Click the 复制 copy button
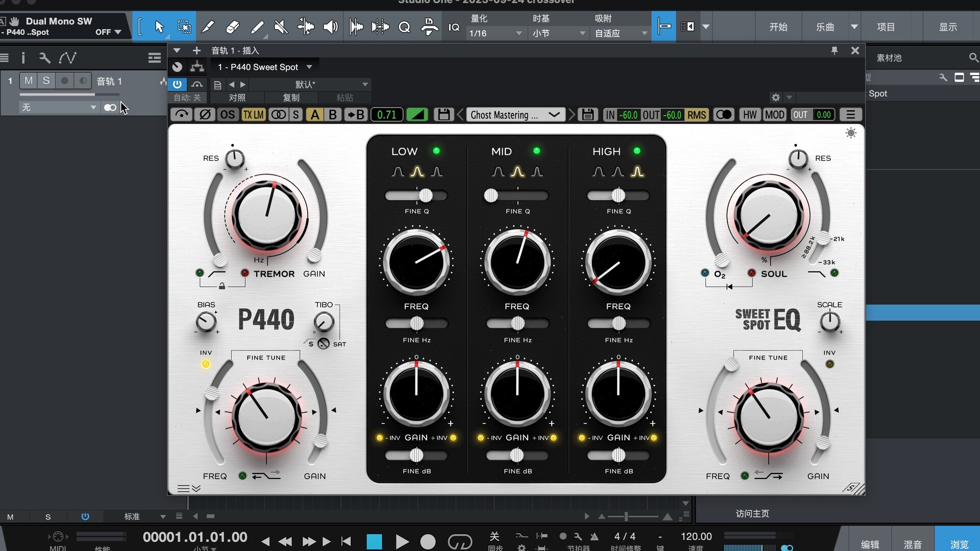The image size is (980, 551). [x=291, y=97]
